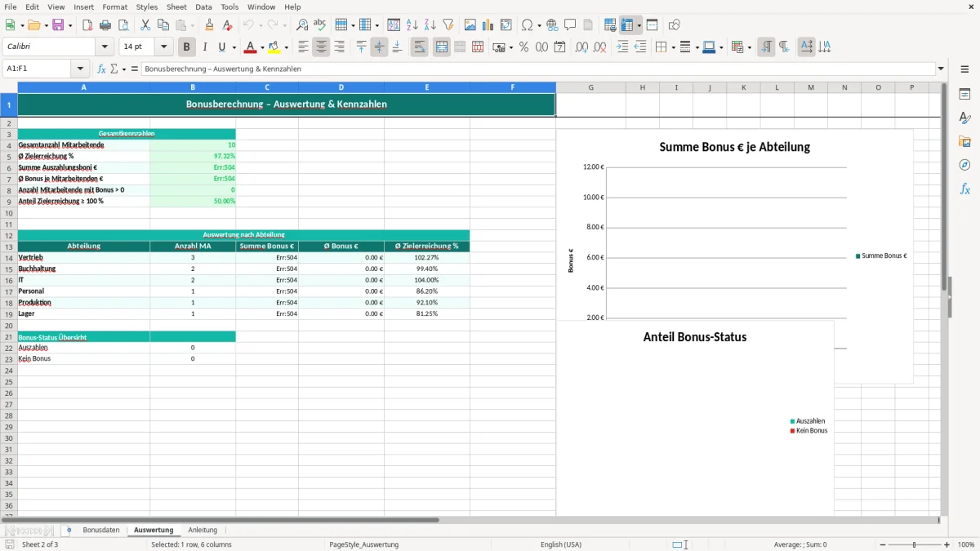The image size is (980, 551).
Task: Click the Define Print Area icon
Action: coord(610,25)
